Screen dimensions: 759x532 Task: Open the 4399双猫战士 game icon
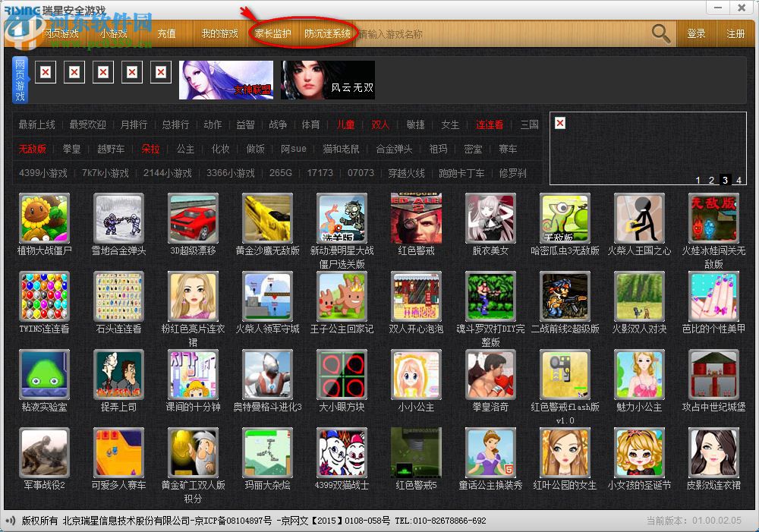pyautogui.click(x=342, y=453)
